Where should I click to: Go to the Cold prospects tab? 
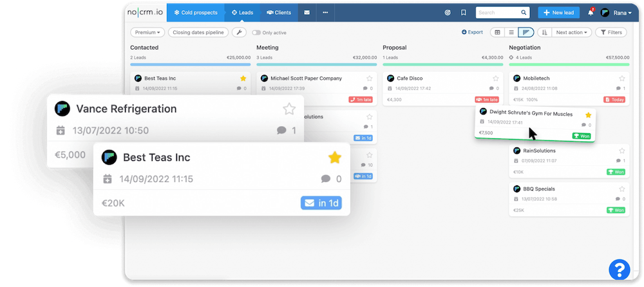(x=196, y=12)
